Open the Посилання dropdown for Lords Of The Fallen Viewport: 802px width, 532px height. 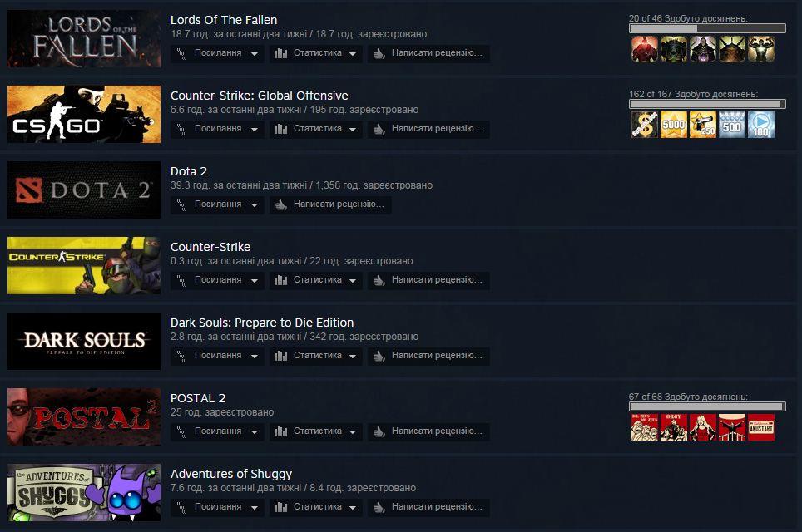pos(217,54)
